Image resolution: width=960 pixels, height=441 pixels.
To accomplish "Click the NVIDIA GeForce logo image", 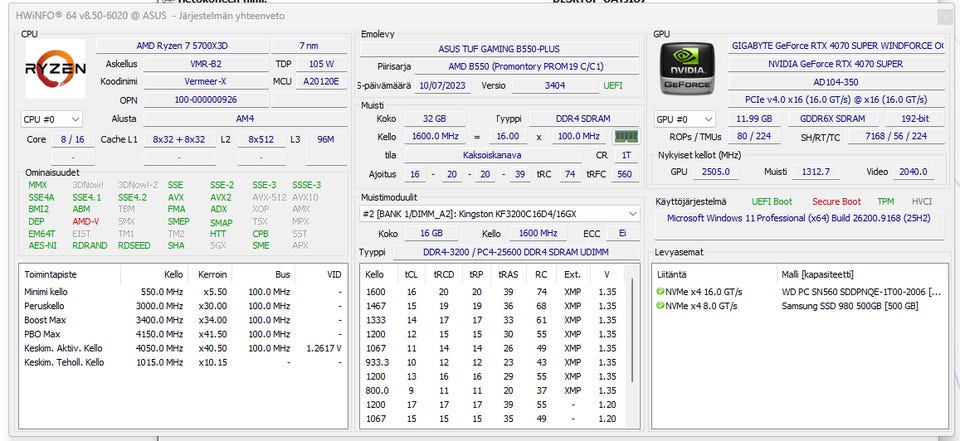I will click(x=687, y=67).
